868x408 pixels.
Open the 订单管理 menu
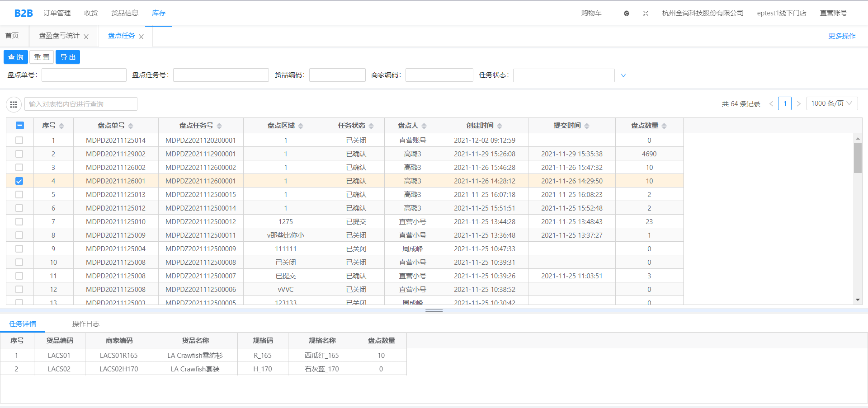coord(57,13)
